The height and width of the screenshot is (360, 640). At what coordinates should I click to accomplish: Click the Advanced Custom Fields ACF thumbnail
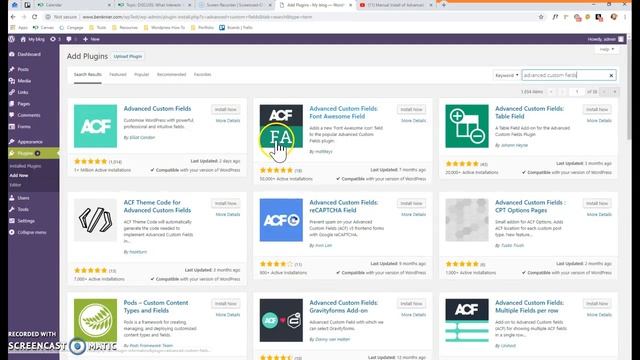pyautogui.click(x=95, y=126)
